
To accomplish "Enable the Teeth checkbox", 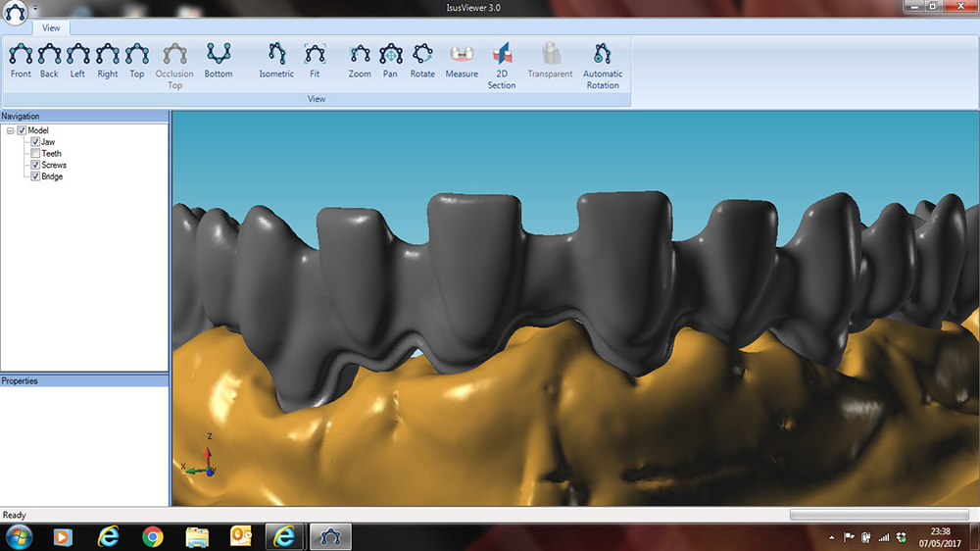I will (x=35, y=154).
